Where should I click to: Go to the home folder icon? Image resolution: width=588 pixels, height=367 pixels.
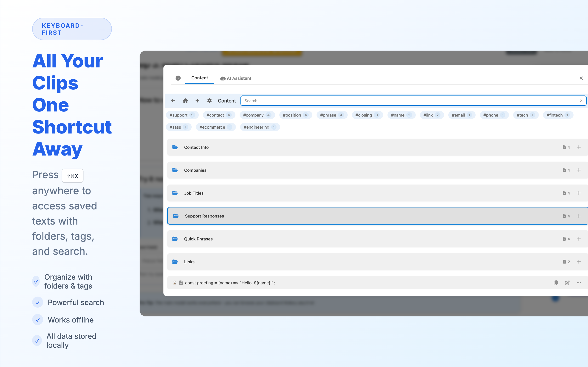point(185,100)
